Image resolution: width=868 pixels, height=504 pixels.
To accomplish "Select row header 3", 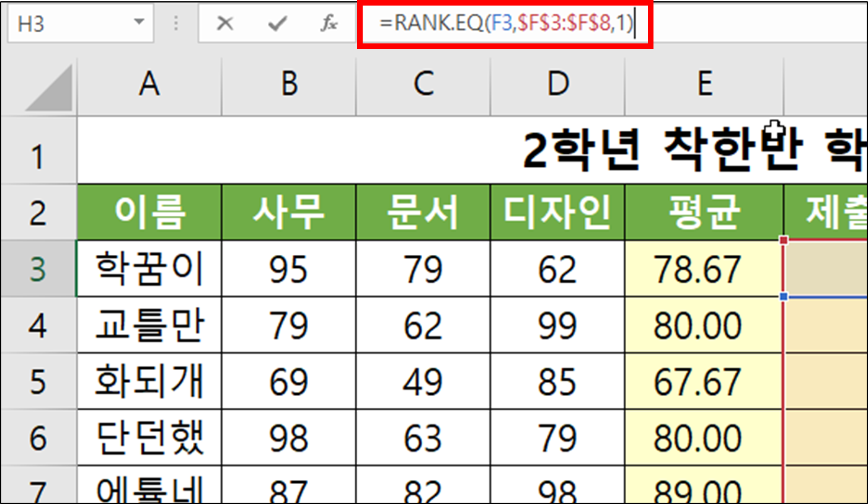I will 38,269.
